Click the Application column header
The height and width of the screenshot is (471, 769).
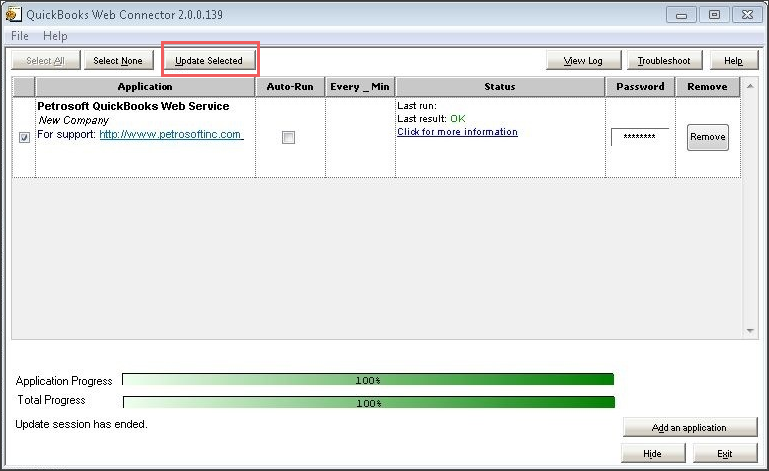point(145,87)
